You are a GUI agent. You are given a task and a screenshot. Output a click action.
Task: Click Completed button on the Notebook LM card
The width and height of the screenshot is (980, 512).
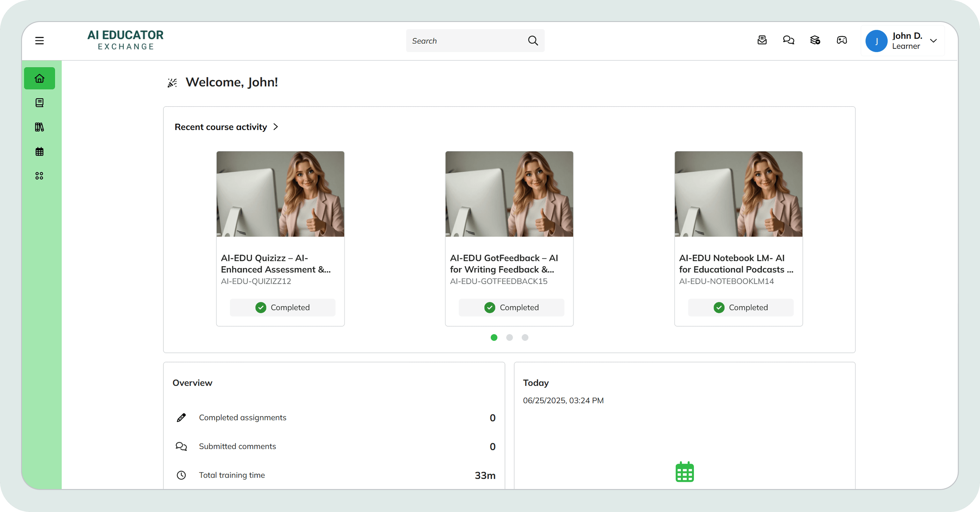tap(741, 307)
